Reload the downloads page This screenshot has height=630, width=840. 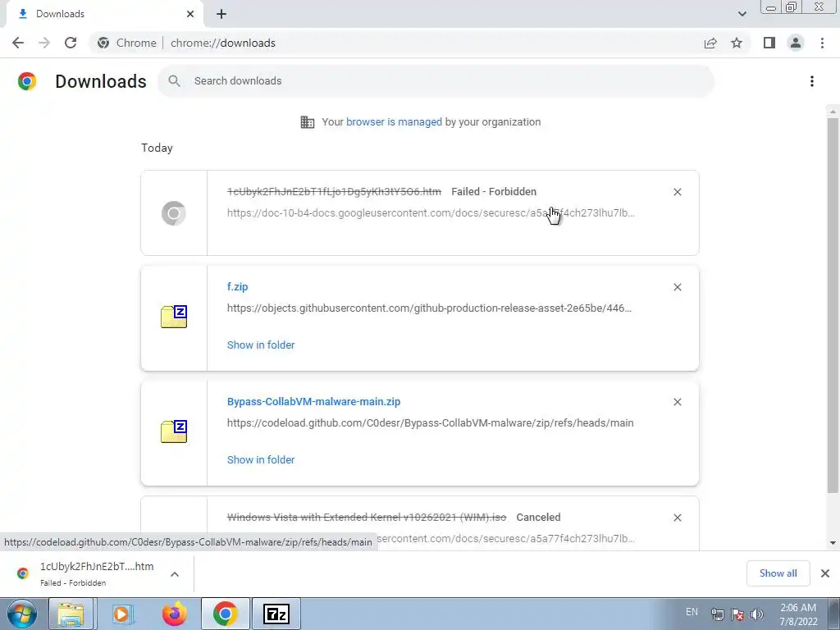(x=71, y=43)
